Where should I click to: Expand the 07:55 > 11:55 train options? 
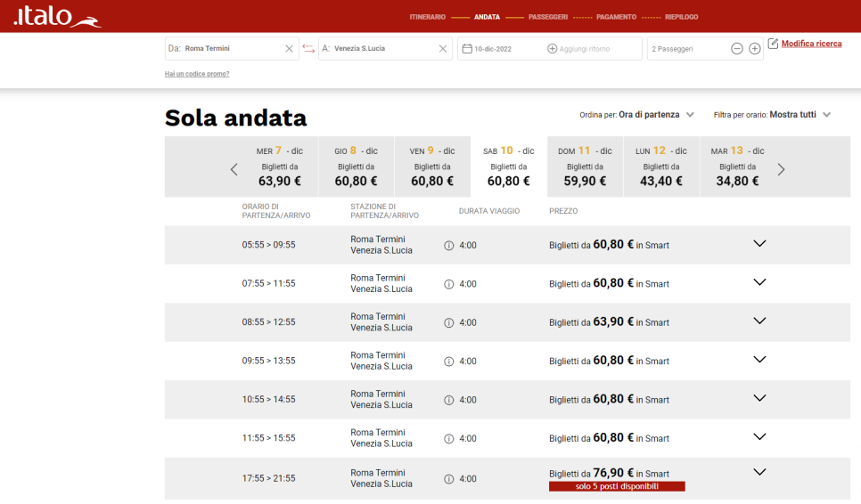(759, 282)
